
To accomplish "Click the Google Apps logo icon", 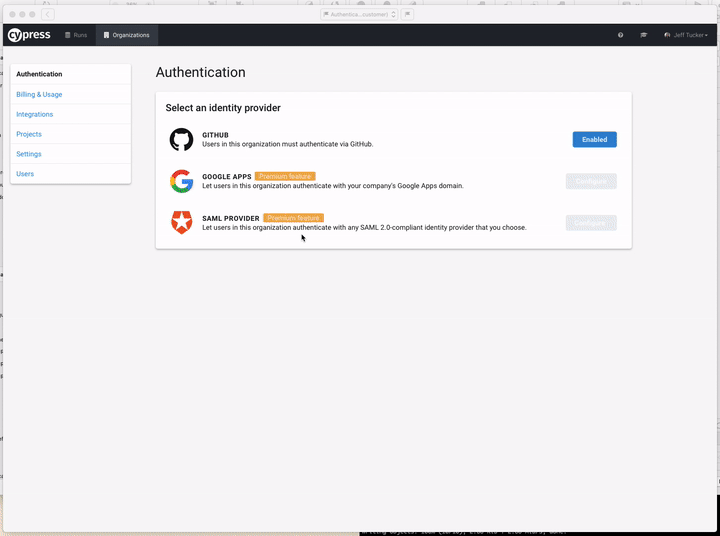I will tap(181, 181).
